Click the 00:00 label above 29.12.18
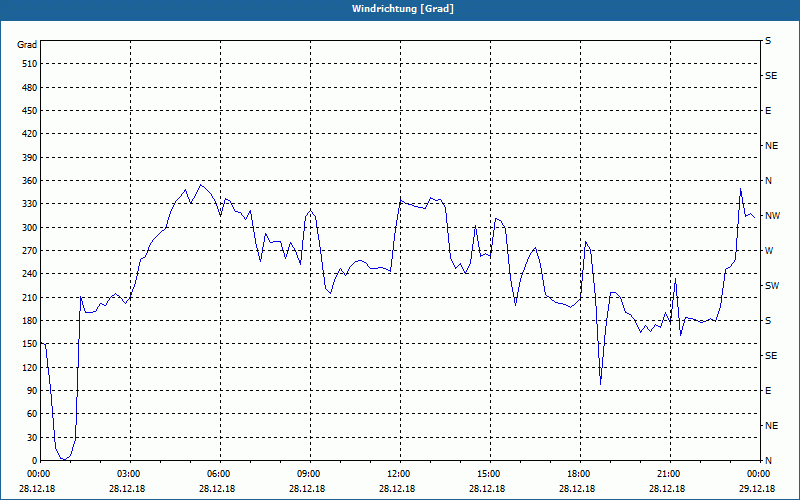Screen dimensions: 800x500 (759, 474)
